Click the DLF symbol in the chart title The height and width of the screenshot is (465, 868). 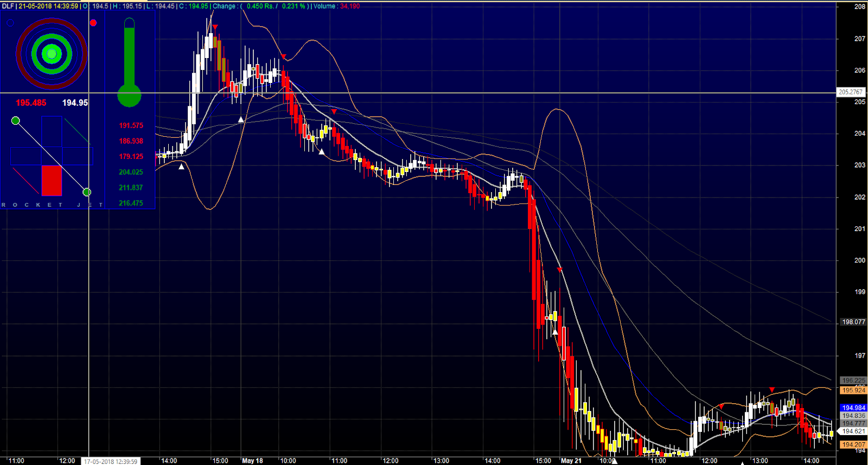(x=8, y=6)
